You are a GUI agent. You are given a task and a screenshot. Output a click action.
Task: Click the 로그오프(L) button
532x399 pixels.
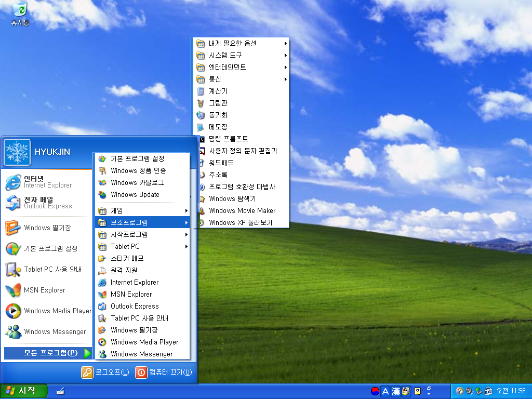click(105, 372)
